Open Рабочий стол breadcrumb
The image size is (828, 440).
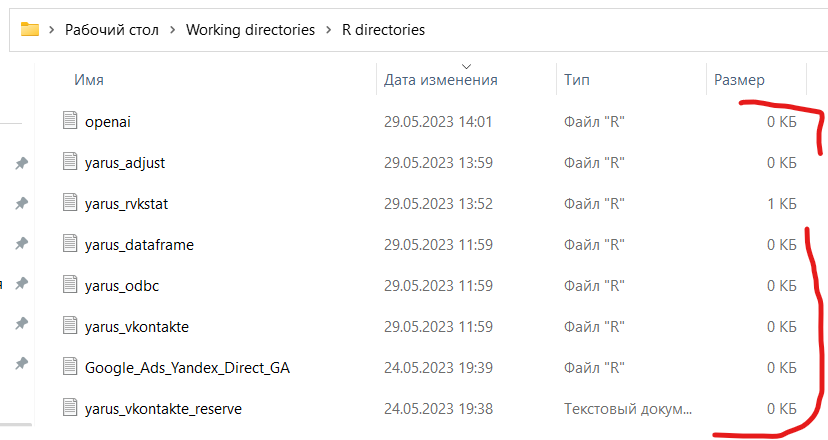tap(112, 30)
